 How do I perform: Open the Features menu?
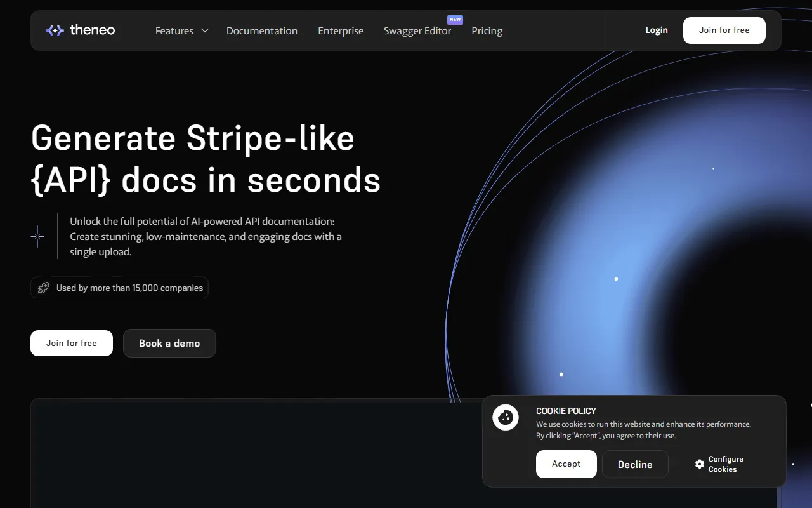click(x=174, y=30)
